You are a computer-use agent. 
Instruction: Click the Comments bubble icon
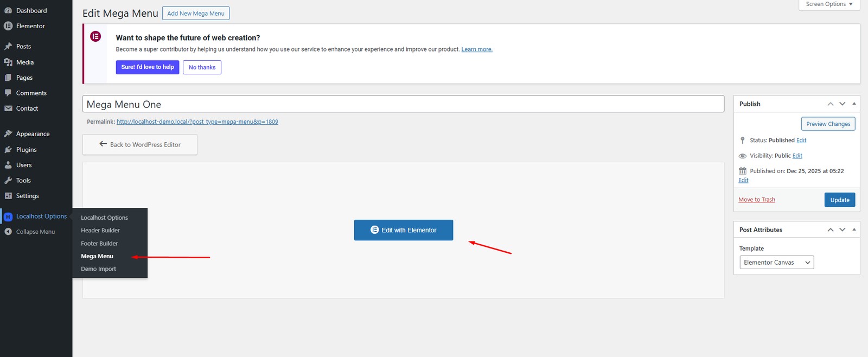[x=8, y=93]
